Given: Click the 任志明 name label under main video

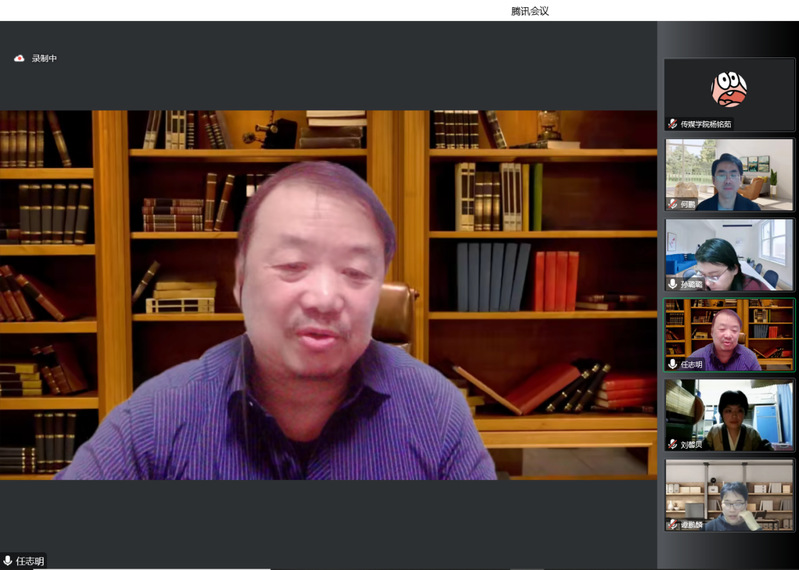Looking at the screenshot, I should pyautogui.click(x=30, y=561).
